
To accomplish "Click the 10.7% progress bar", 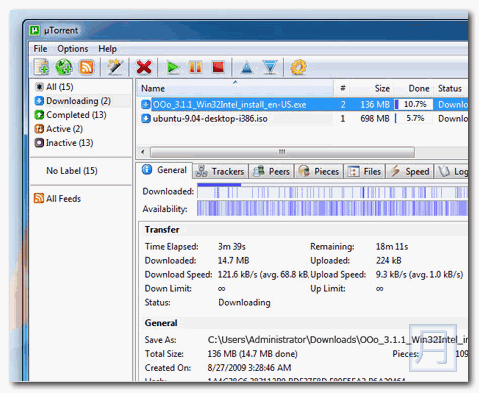I will coord(414,104).
